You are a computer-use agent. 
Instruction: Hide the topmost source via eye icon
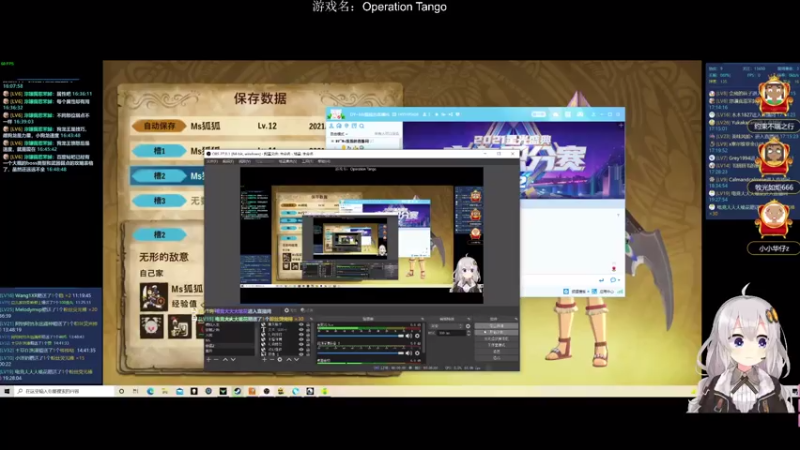click(x=301, y=324)
